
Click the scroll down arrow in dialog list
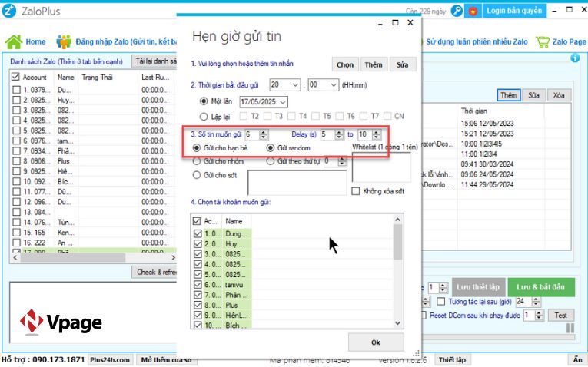tap(398, 323)
